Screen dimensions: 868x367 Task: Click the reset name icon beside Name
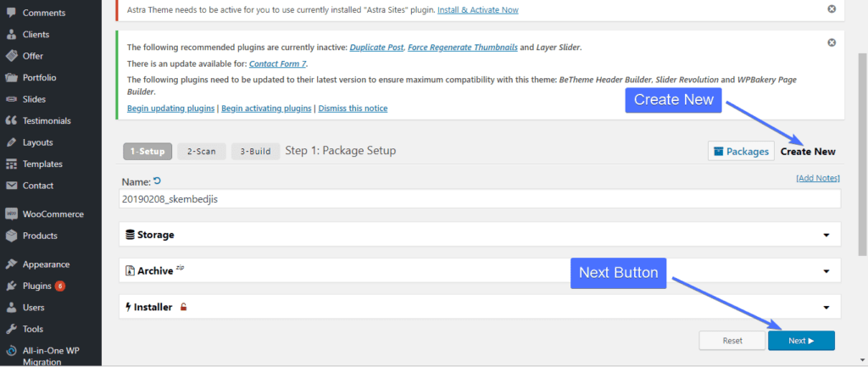click(158, 181)
